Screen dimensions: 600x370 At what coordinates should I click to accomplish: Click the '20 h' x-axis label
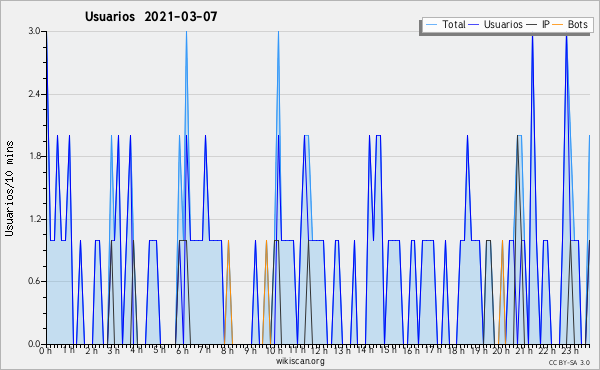point(501,350)
